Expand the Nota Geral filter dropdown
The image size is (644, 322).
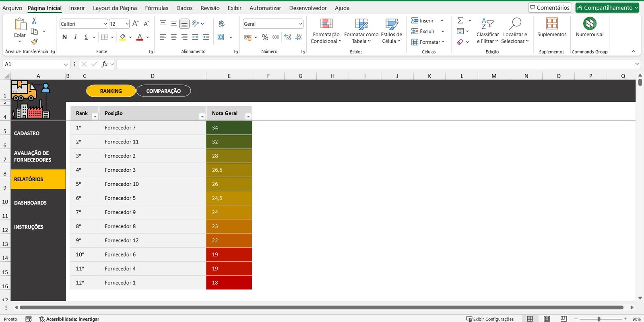pos(248,117)
